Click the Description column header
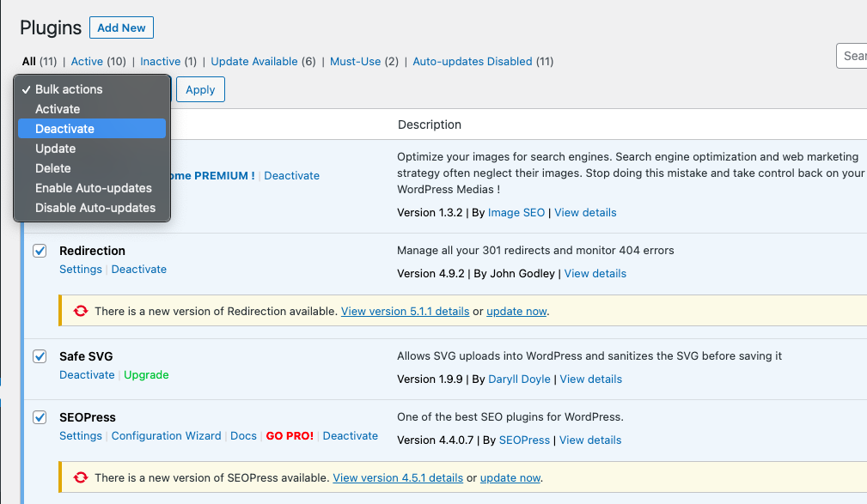The width and height of the screenshot is (867, 504). tap(430, 124)
